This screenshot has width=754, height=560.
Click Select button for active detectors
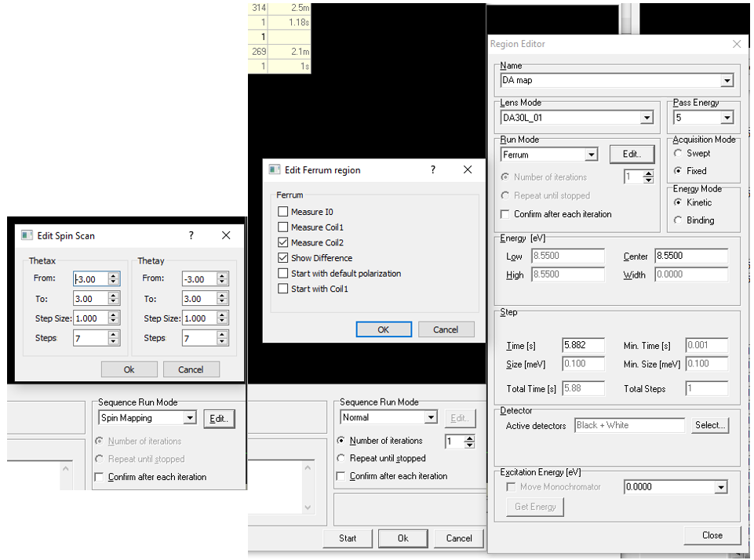(709, 425)
